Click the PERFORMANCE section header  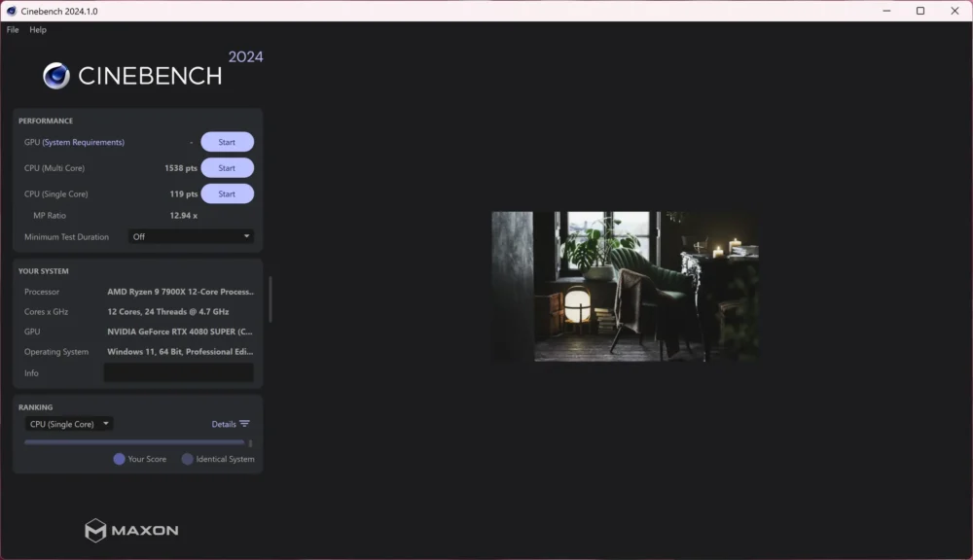pos(46,121)
